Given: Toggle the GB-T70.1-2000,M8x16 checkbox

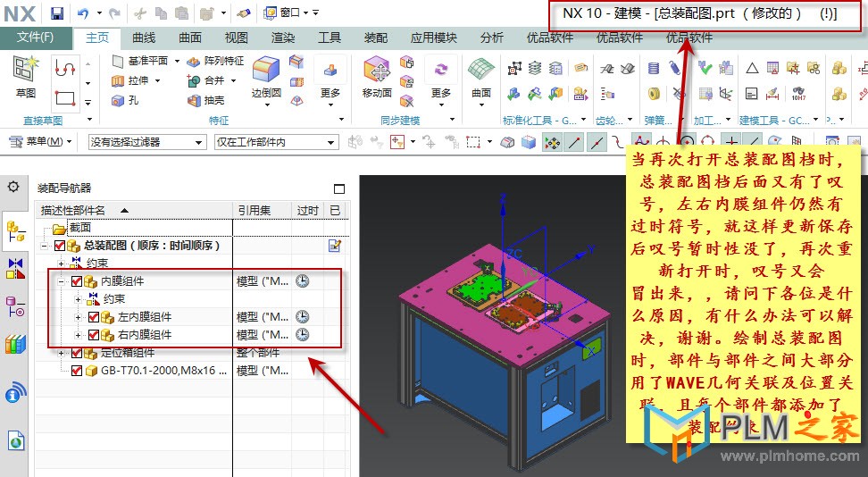Looking at the screenshot, I should [77, 371].
